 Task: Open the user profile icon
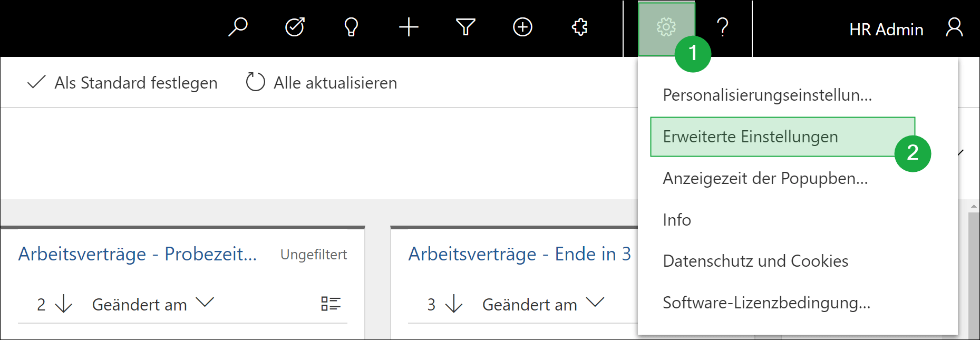click(x=954, y=27)
